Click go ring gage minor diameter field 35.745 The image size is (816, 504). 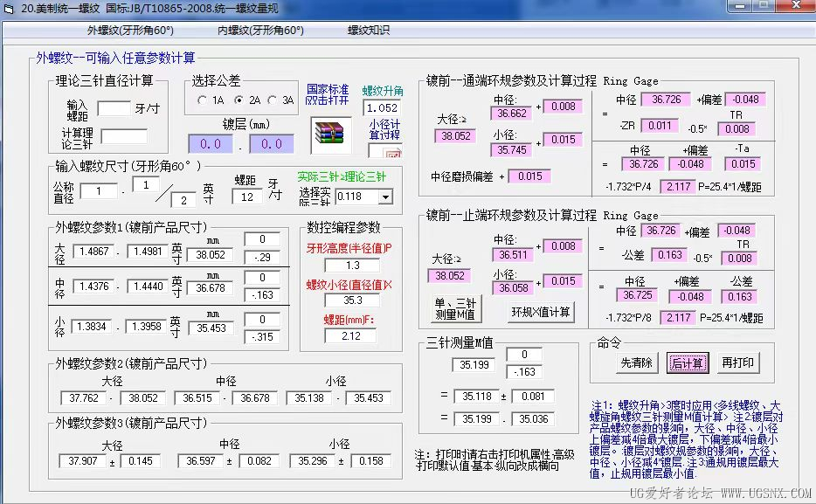(511, 149)
